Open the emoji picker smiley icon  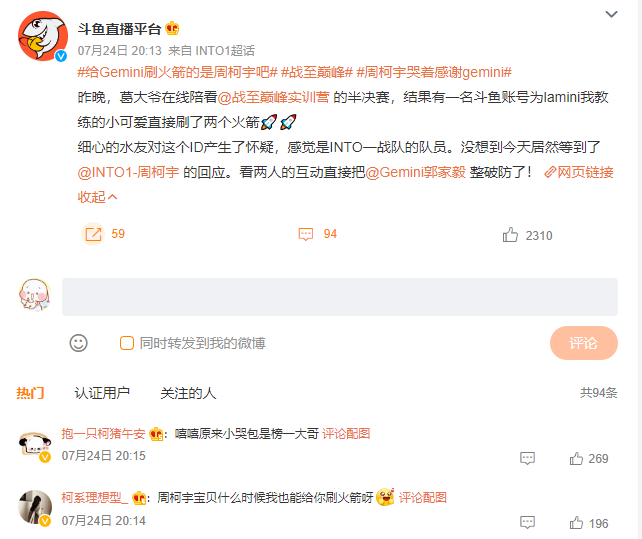point(78,343)
